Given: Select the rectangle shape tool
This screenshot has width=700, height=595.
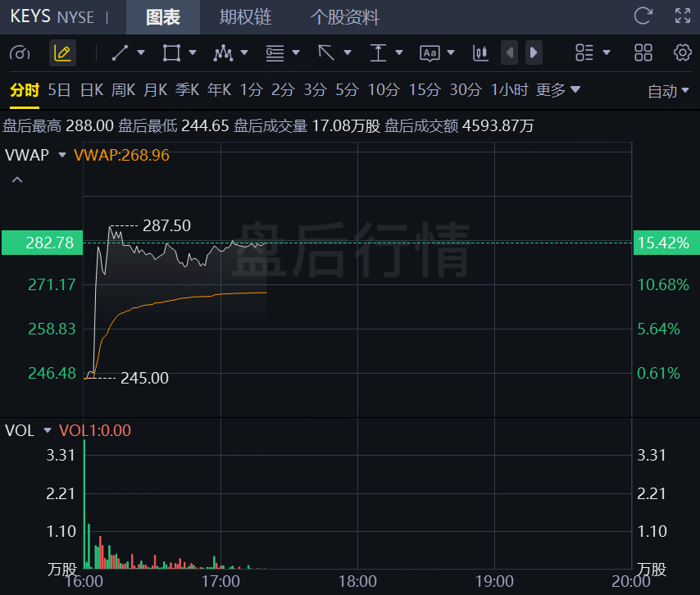Looking at the screenshot, I should pos(171,52).
